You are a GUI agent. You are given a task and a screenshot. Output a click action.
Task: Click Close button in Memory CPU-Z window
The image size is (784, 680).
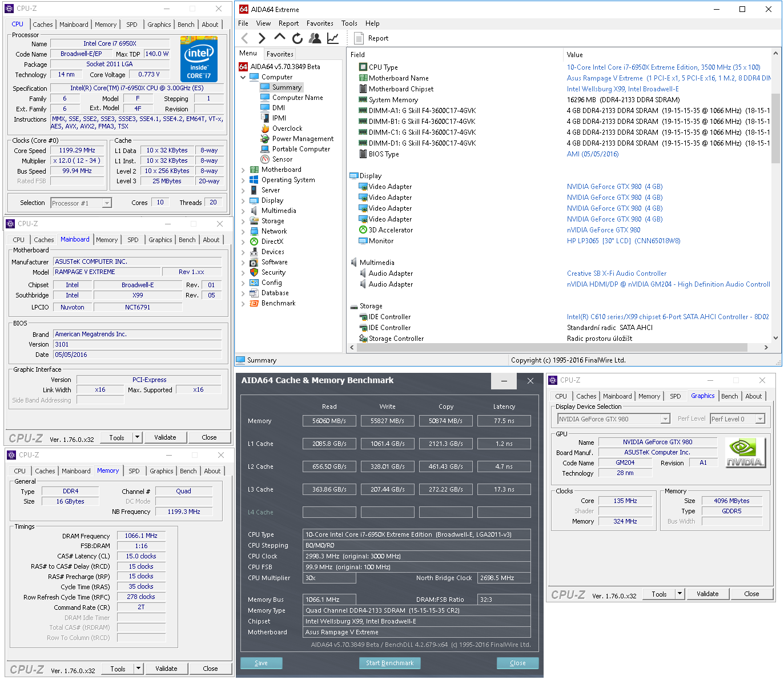pyautogui.click(x=210, y=669)
